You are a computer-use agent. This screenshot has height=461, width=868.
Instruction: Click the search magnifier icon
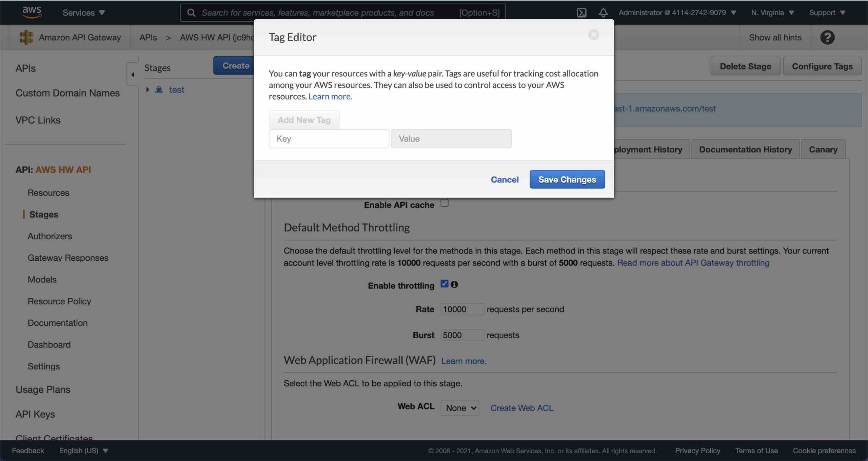click(191, 13)
